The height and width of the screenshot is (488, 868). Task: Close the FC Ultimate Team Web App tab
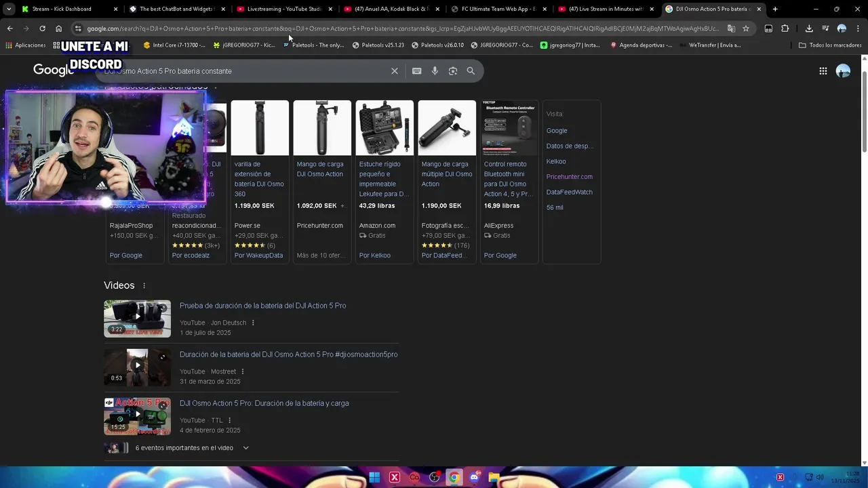pos(545,9)
